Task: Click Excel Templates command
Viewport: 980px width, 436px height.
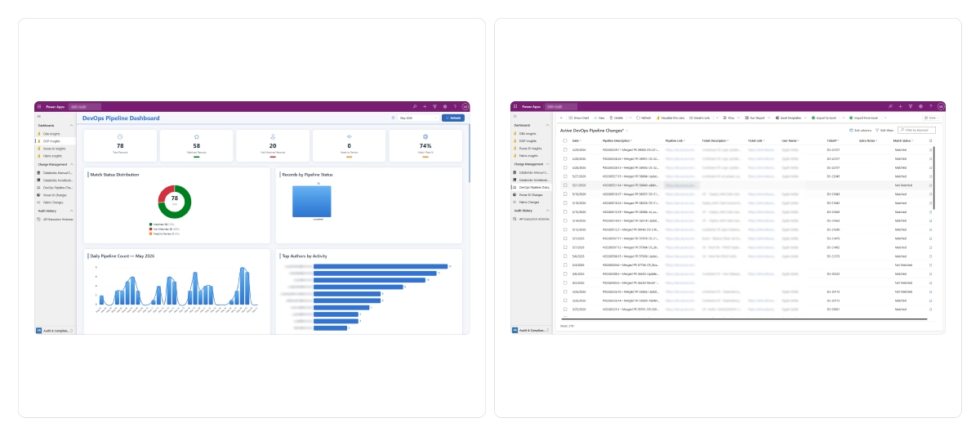Action: coord(787,118)
